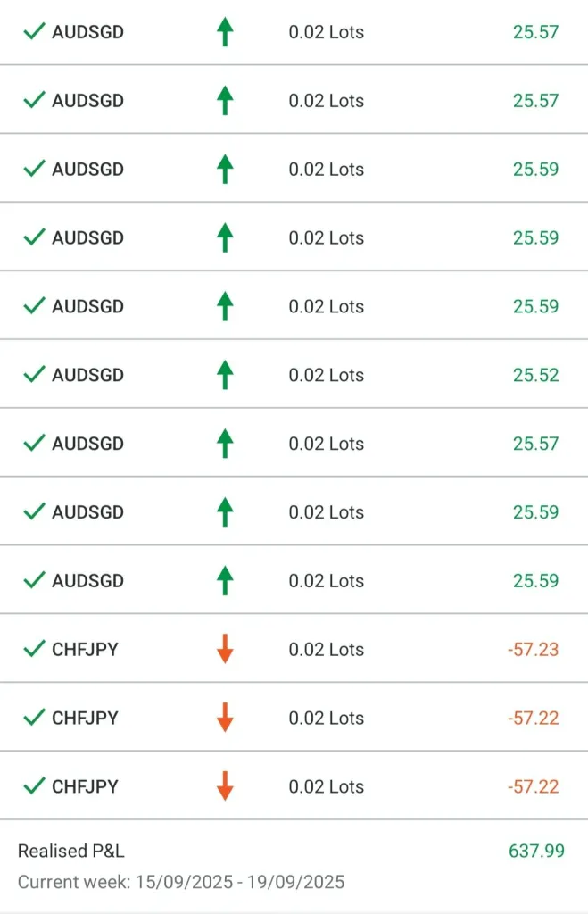Click the up arrow in the 25.52 profit row
This screenshot has height=914, width=588.
pos(225,376)
